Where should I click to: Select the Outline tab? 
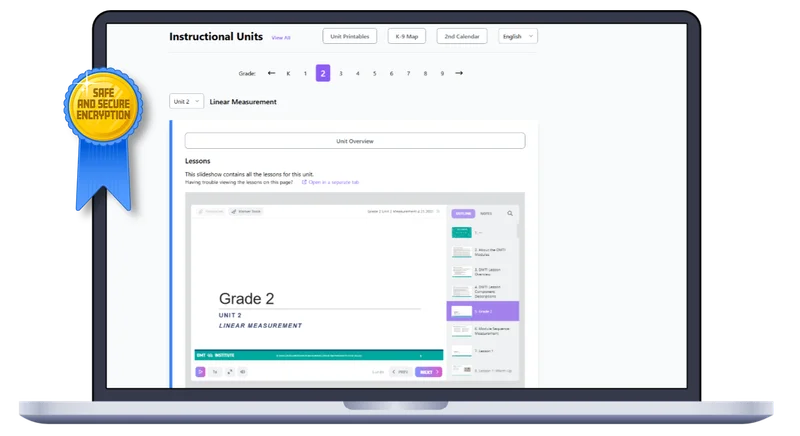463,214
